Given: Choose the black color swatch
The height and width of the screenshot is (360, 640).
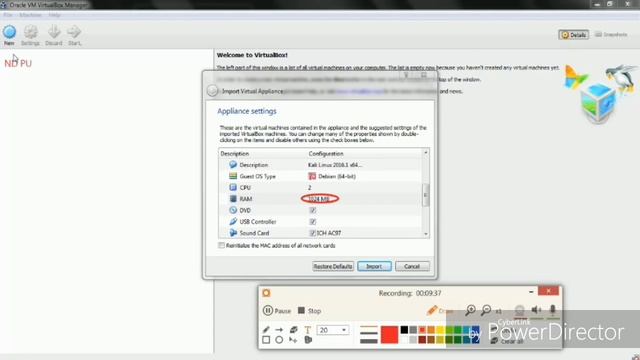Looking at the screenshot, I should [404, 330].
